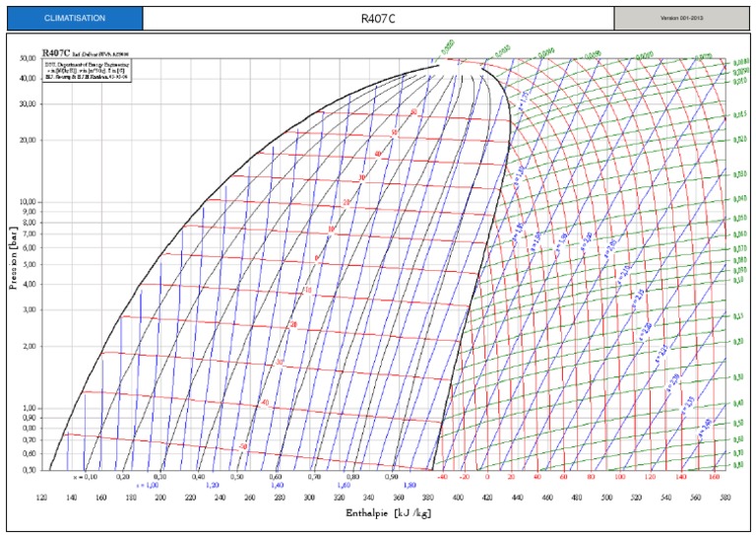756x535 pixels.
Task: Click the 440 enthalpy axis label
Action: 517,497
